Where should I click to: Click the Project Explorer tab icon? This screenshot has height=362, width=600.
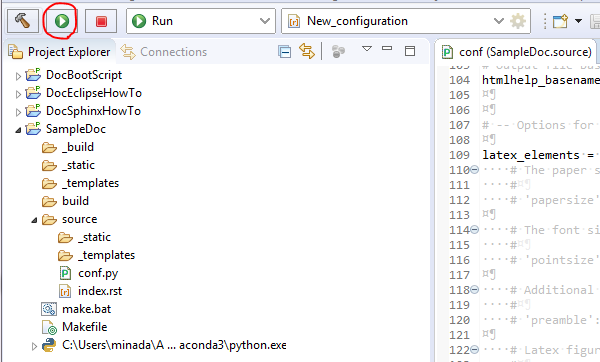[16, 52]
